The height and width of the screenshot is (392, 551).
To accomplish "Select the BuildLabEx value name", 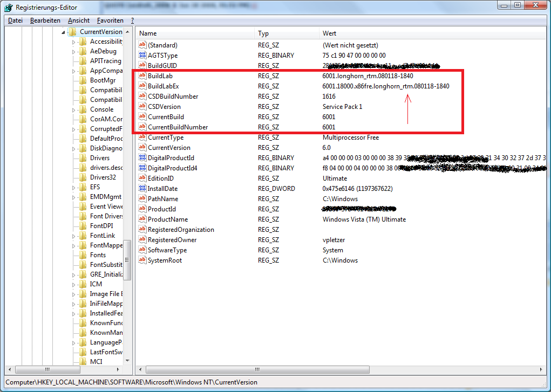I will click(164, 86).
